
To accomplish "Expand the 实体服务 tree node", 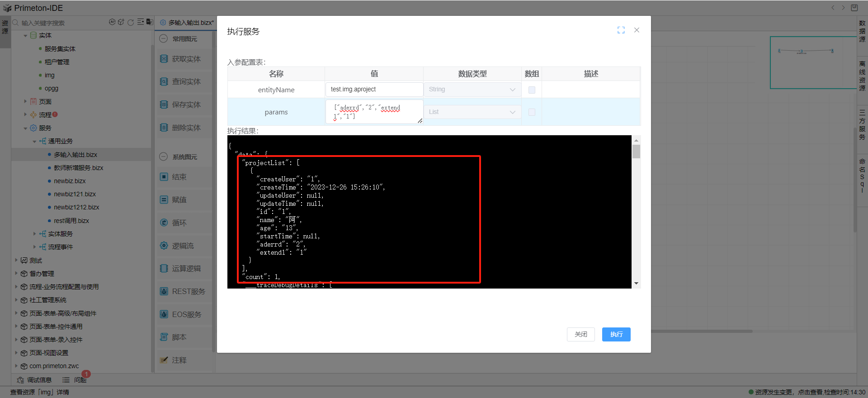I will pyautogui.click(x=34, y=234).
